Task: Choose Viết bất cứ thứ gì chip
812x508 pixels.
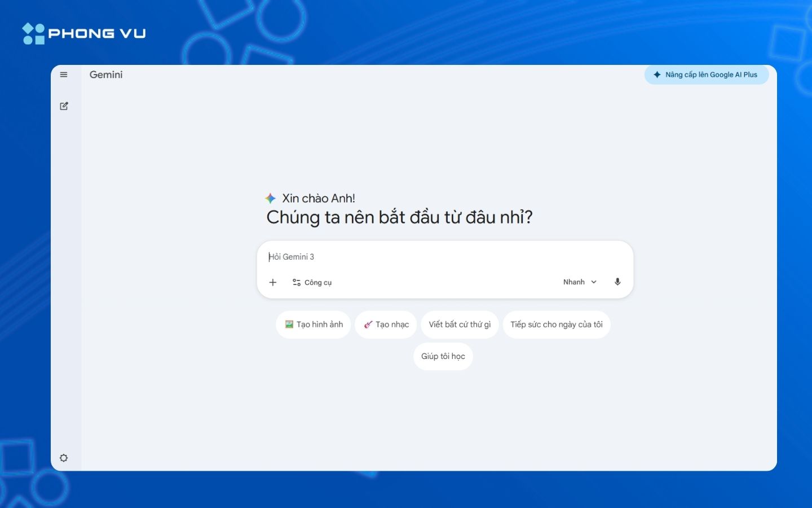Action: (460, 325)
